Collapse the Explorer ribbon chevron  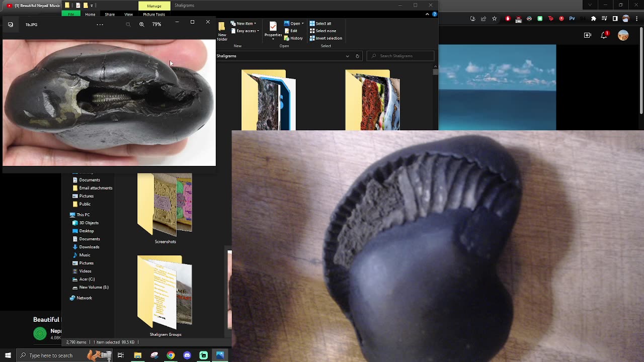(427, 14)
